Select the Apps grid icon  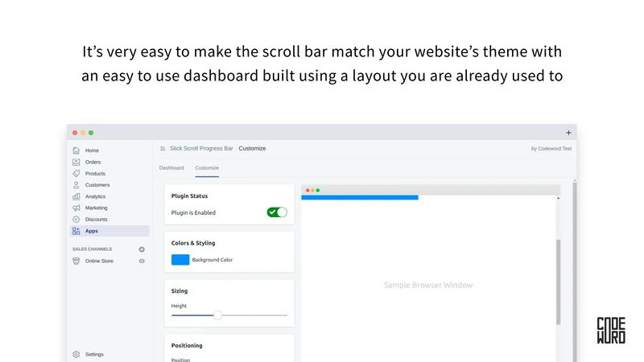click(x=76, y=231)
